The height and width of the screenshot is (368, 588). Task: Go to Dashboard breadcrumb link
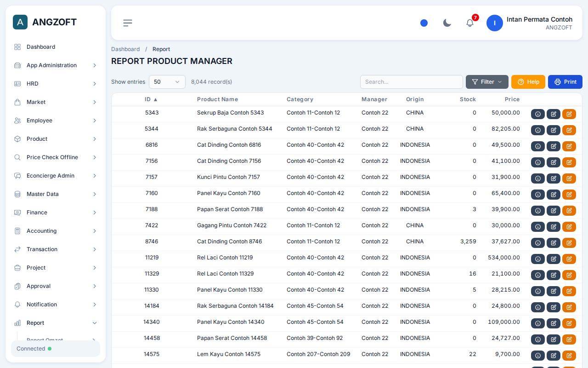coord(125,49)
